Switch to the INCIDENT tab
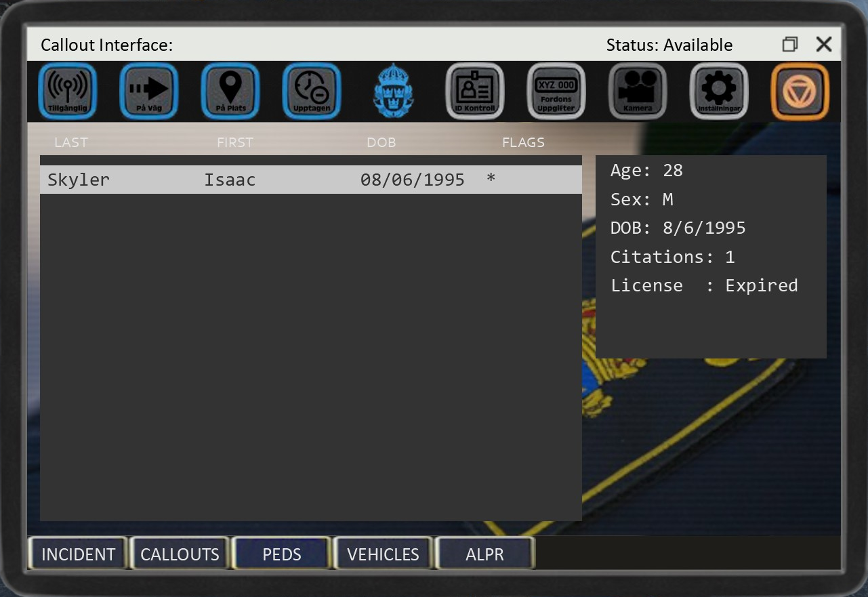The height and width of the screenshot is (597, 868). click(x=78, y=554)
